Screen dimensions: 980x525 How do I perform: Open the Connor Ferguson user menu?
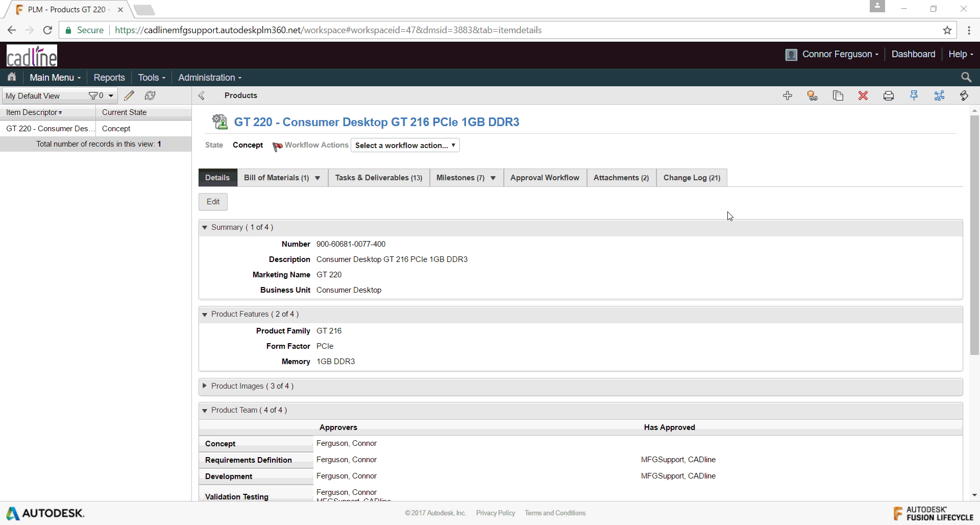pos(840,54)
